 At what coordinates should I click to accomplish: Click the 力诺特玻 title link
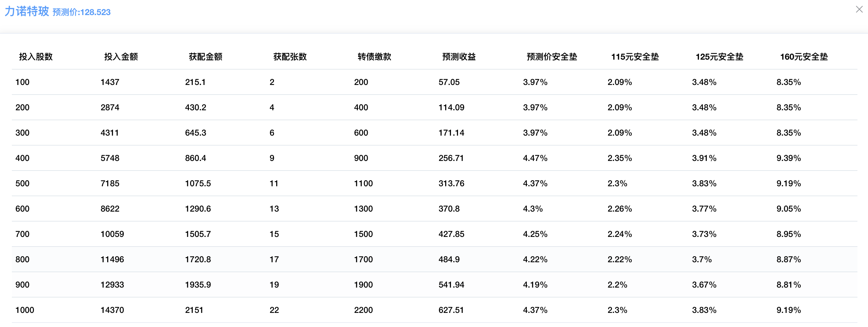click(x=27, y=11)
